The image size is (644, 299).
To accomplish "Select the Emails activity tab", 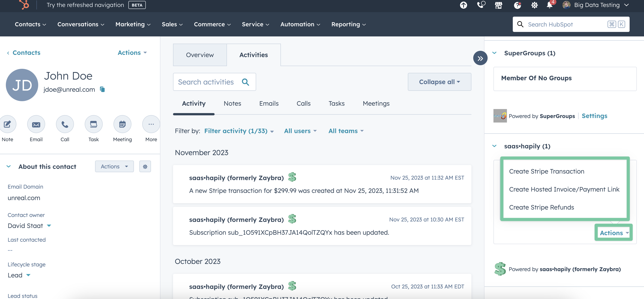I will [x=269, y=103].
